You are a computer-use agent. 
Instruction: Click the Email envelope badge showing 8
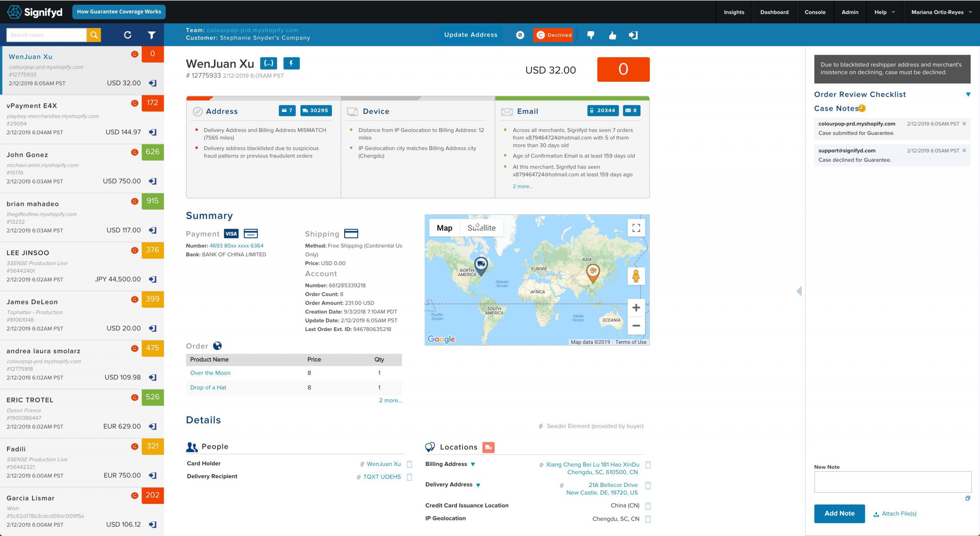(x=631, y=110)
